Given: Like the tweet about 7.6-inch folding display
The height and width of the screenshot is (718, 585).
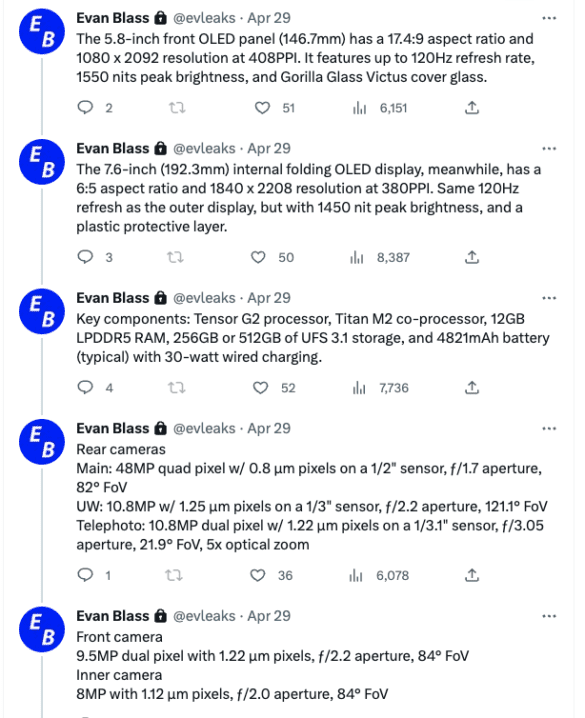Looking at the screenshot, I should click(258, 257).
